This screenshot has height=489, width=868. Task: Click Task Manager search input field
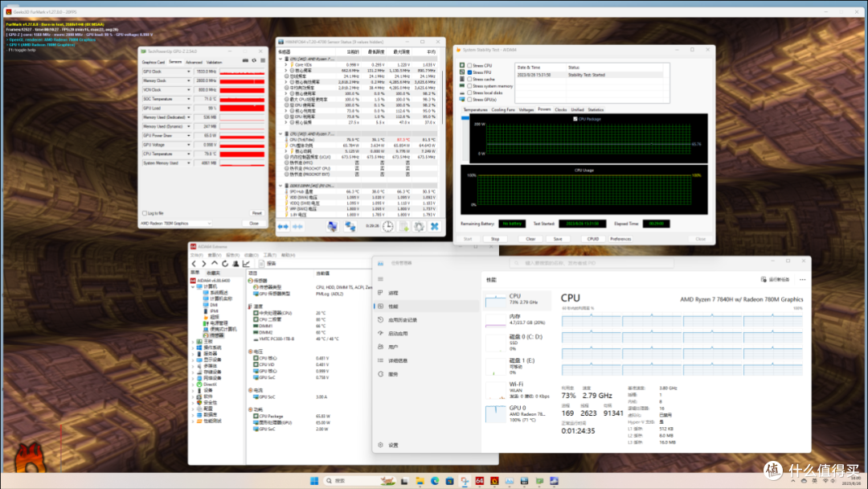pos(592,263)
